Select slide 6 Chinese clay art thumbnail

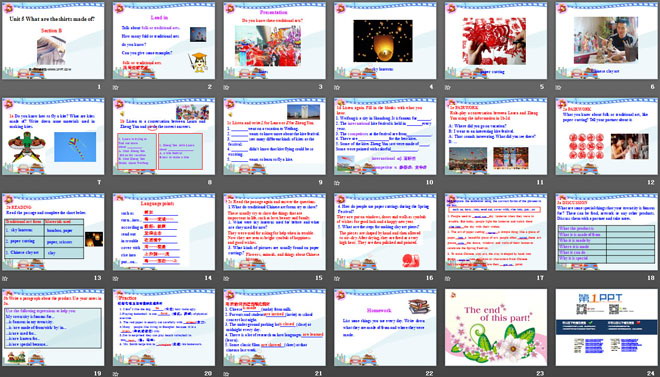[x=607, y=41]
